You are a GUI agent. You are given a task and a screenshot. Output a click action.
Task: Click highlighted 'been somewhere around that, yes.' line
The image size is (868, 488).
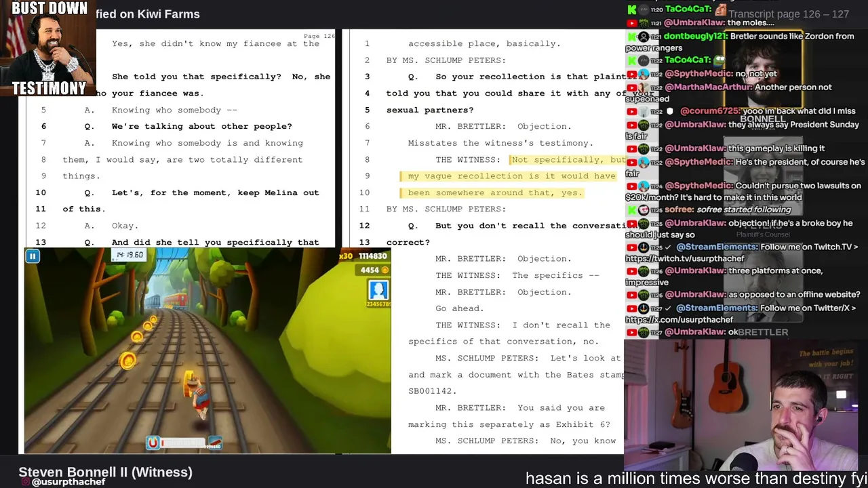495,192
